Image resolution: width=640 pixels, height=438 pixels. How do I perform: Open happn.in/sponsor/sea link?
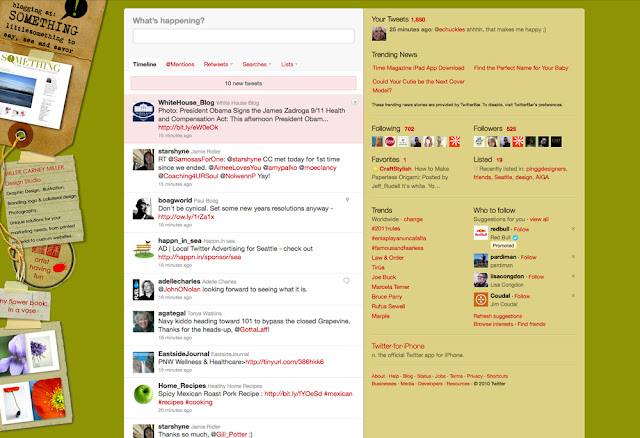click(200, 257)
